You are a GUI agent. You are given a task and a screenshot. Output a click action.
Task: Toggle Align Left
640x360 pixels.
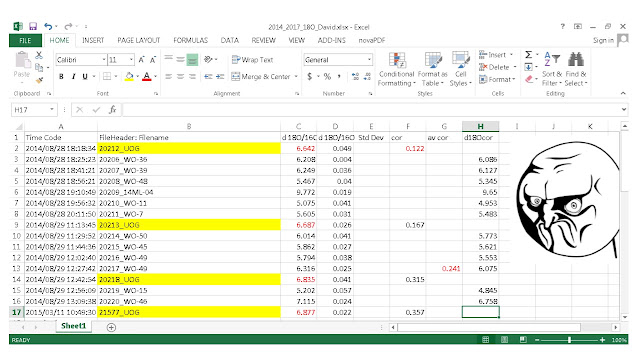coord(169,76)
